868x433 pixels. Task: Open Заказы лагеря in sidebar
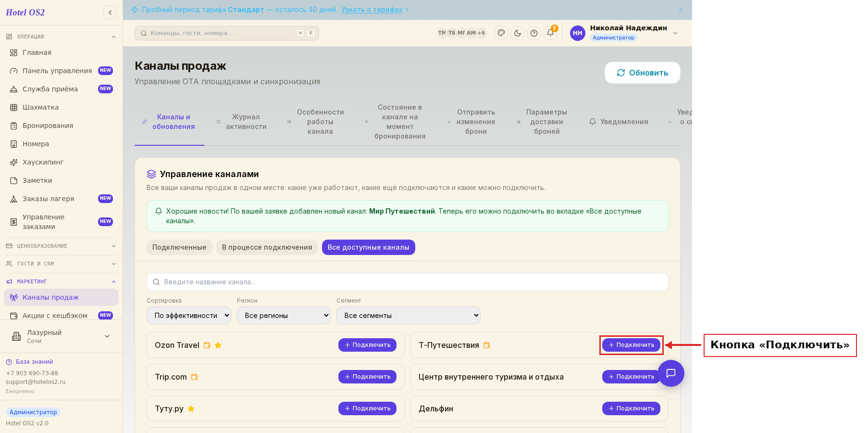(61, 199)
